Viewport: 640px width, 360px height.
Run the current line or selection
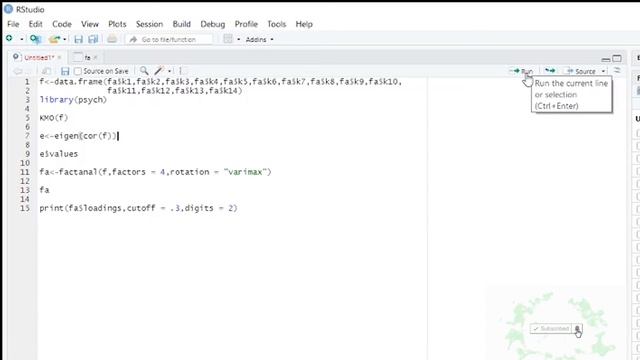(x=521, y=71)
